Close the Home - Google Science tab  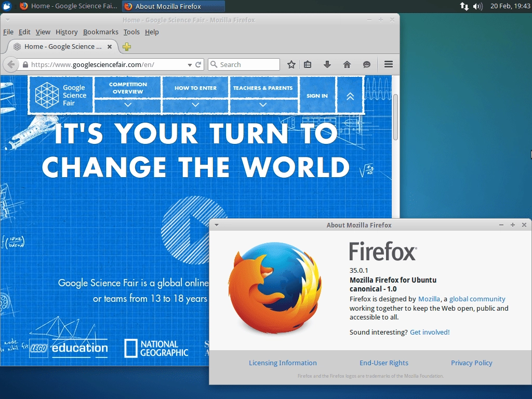(110, 47)
